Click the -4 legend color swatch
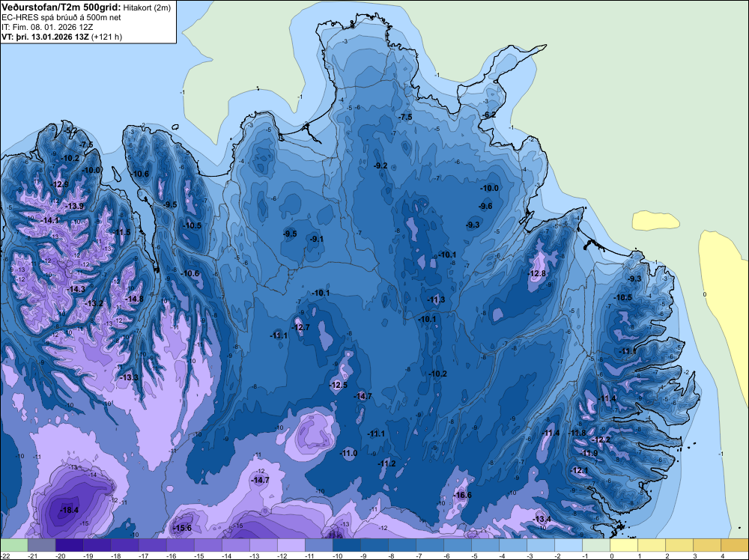The width and height of the screenshot is (749, 560). [x=512, y=545]
